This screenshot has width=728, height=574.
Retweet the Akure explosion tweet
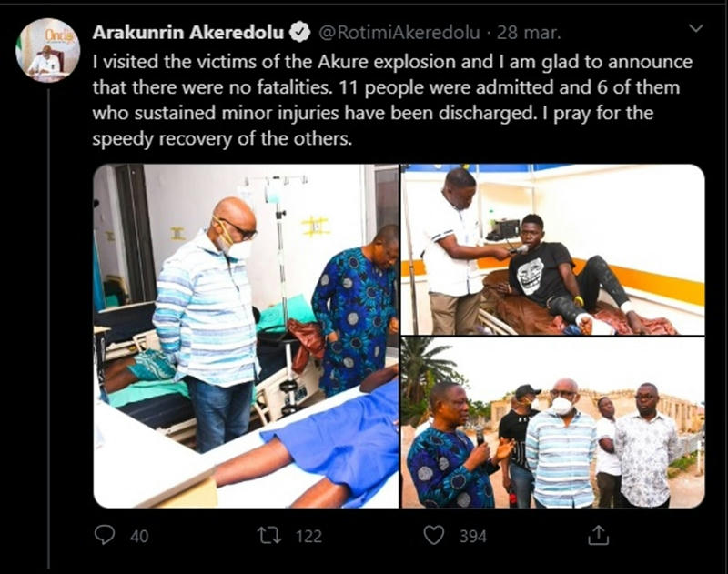(269, 535)
